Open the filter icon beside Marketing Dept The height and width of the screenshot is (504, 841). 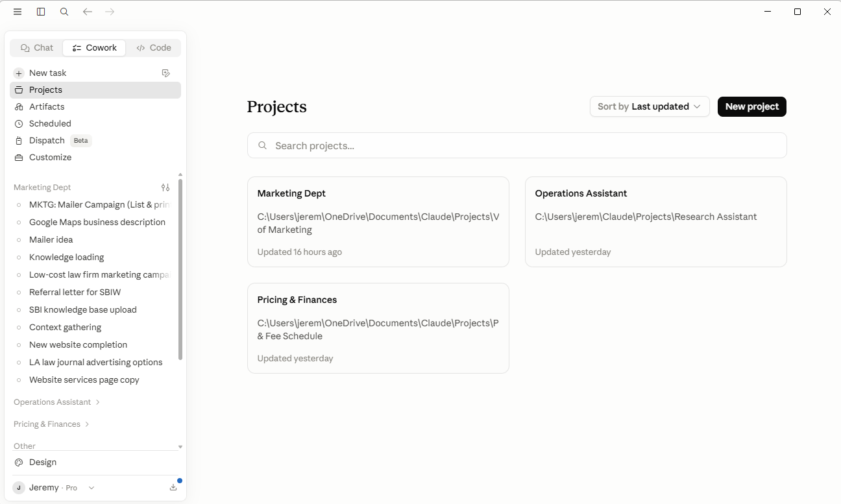165,187
